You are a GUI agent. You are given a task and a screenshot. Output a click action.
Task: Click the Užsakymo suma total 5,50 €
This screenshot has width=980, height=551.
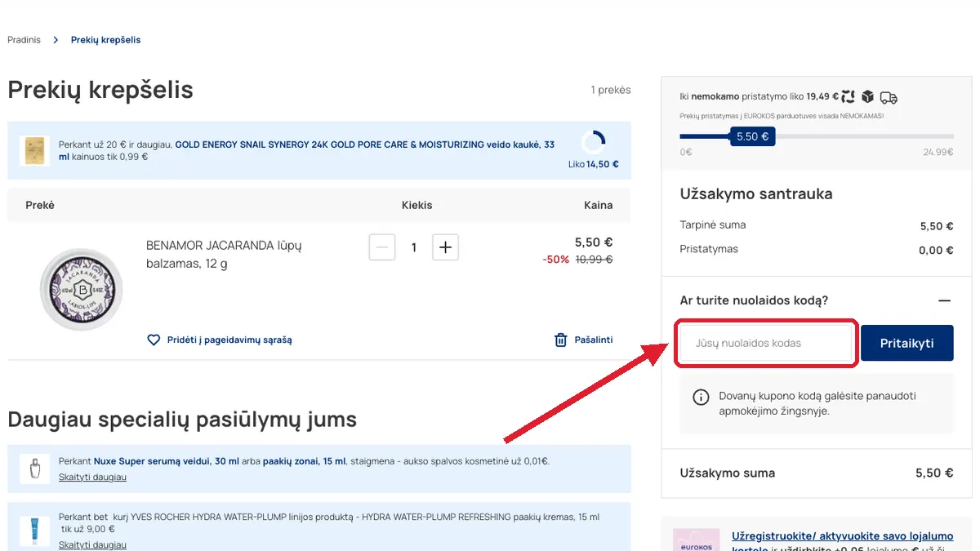pyautogui.click(x=934, y=473)
